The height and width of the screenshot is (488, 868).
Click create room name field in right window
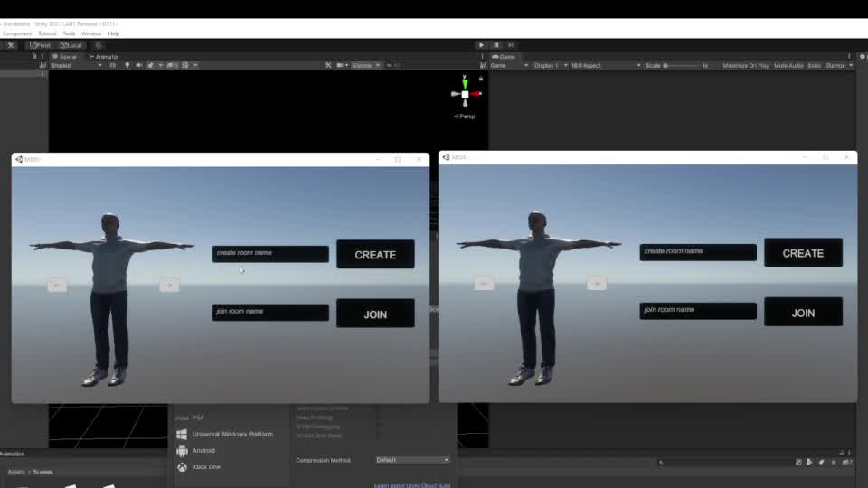pos(698,252)
